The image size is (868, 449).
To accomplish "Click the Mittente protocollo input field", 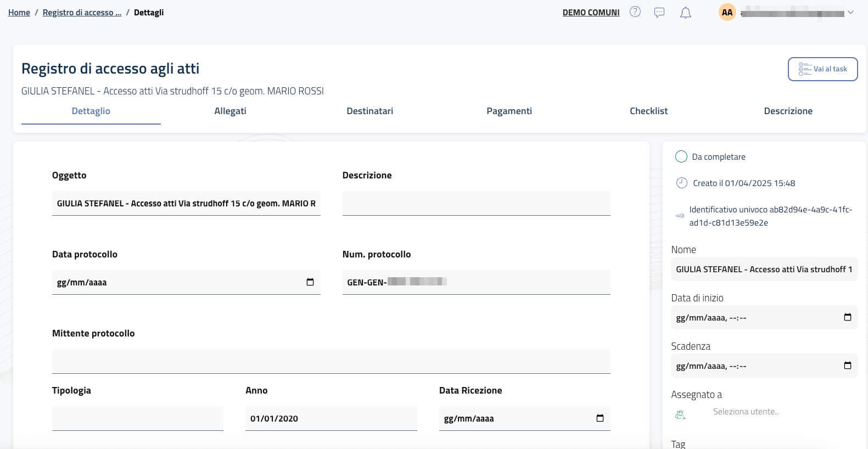I will click(x=331, y=361).
